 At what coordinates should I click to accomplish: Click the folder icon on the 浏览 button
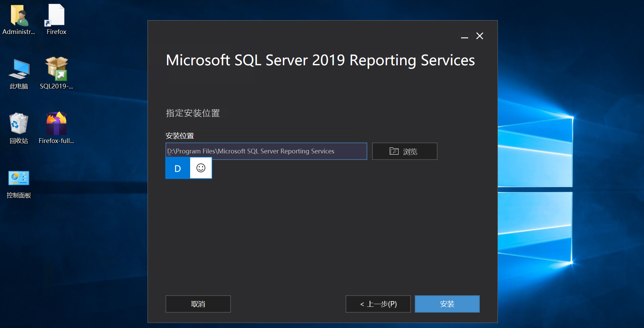(x=394, y=151)
